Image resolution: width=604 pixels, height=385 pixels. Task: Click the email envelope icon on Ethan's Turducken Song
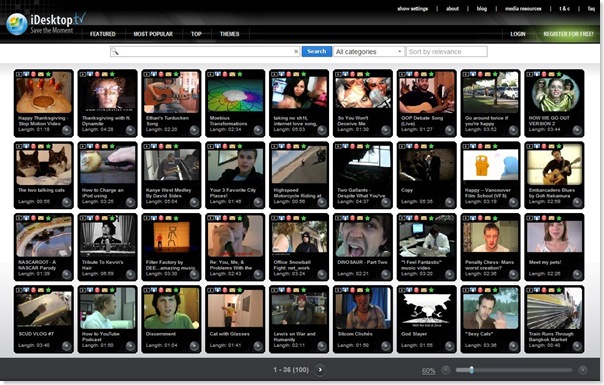tap(168, 74)
